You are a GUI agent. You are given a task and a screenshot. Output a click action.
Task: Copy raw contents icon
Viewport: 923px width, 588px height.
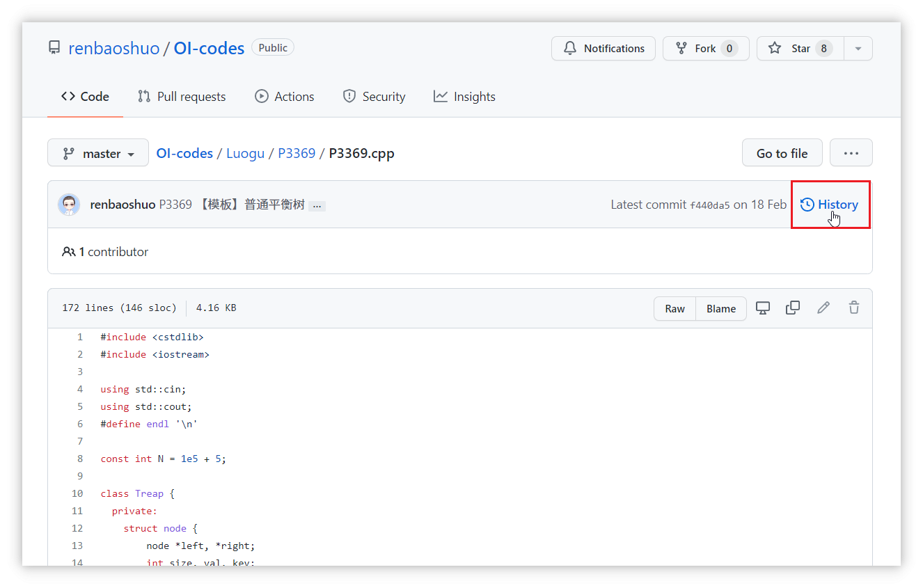click(793, 308)
